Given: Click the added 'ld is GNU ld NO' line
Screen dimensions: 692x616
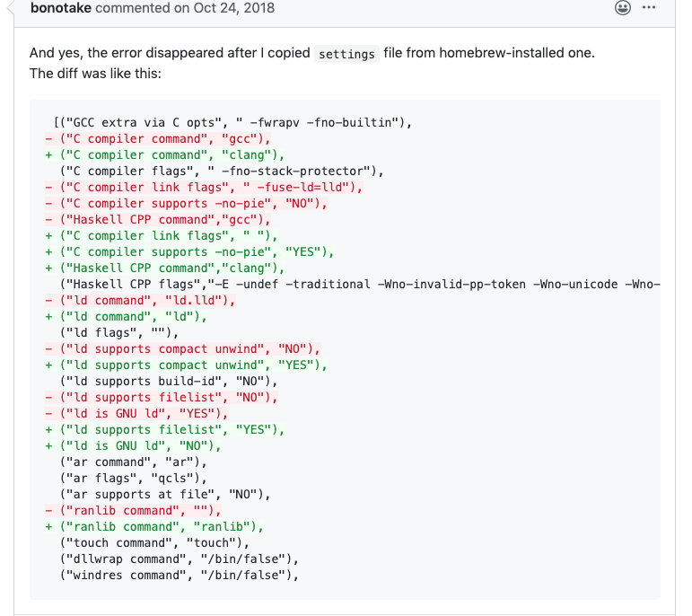Looking at the screenshot, I should (x=133, y=445).
